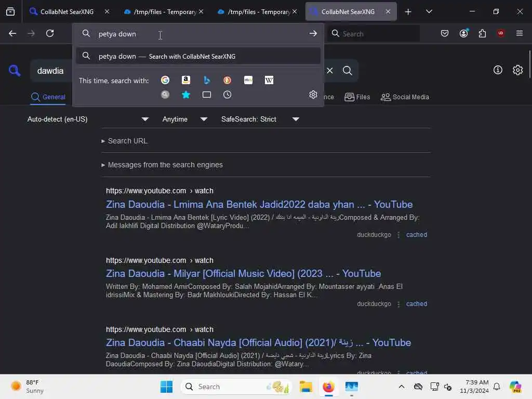Open uBlock Origin extension

click(x=500, y=33)
